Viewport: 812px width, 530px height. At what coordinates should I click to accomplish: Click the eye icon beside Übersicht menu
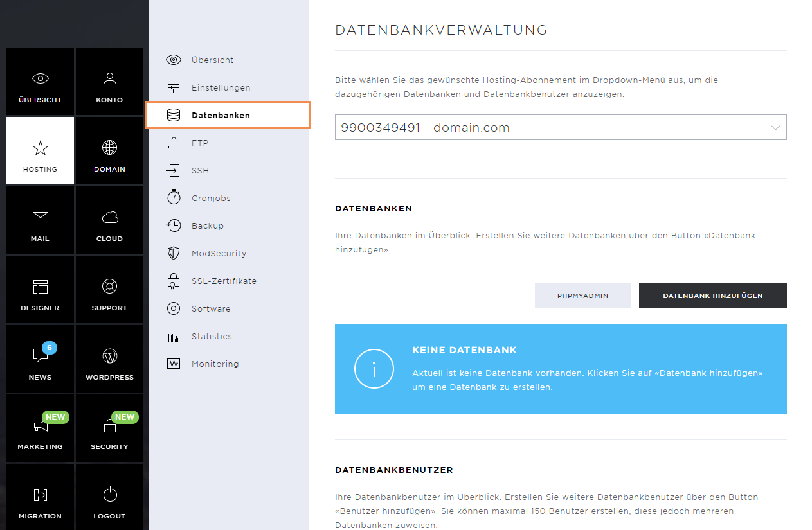tap(174, 60)
